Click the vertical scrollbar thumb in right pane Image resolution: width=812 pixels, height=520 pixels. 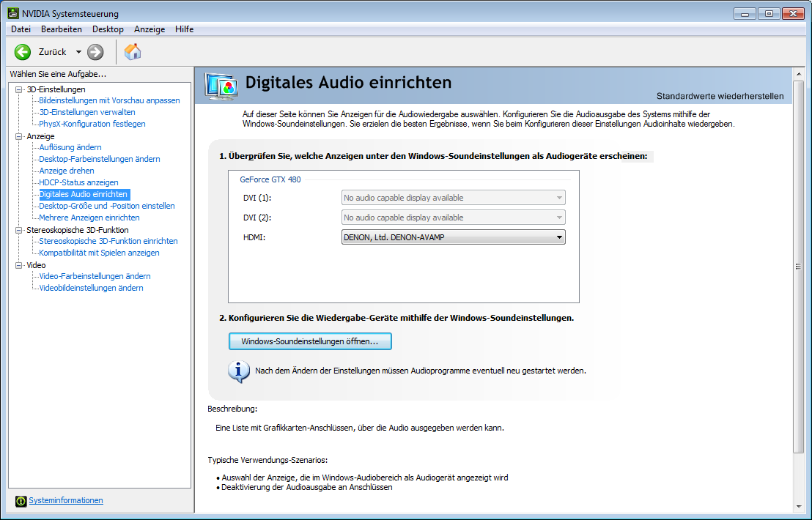798,267
